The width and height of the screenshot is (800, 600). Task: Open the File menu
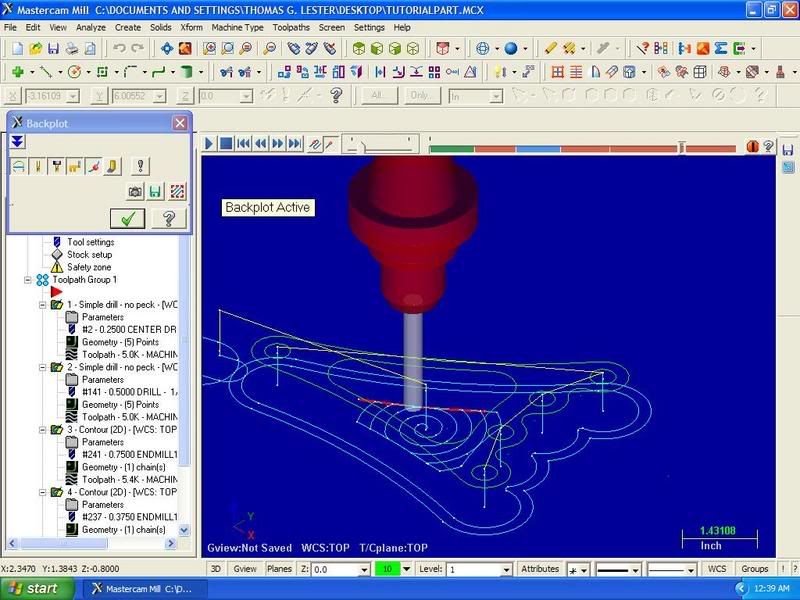tap(10, 28)
